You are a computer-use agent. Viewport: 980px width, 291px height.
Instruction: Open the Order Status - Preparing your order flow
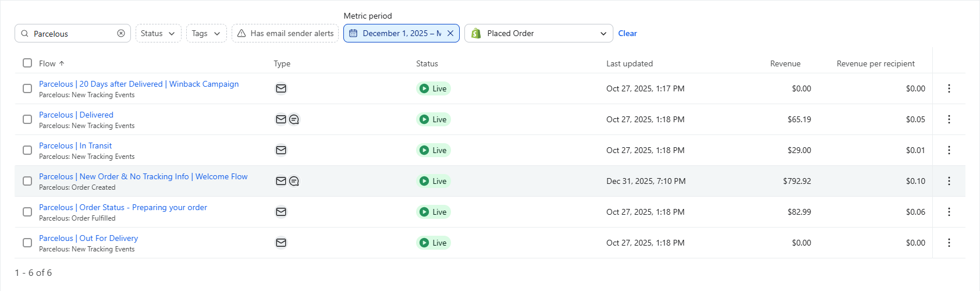[x=123, y=207]
